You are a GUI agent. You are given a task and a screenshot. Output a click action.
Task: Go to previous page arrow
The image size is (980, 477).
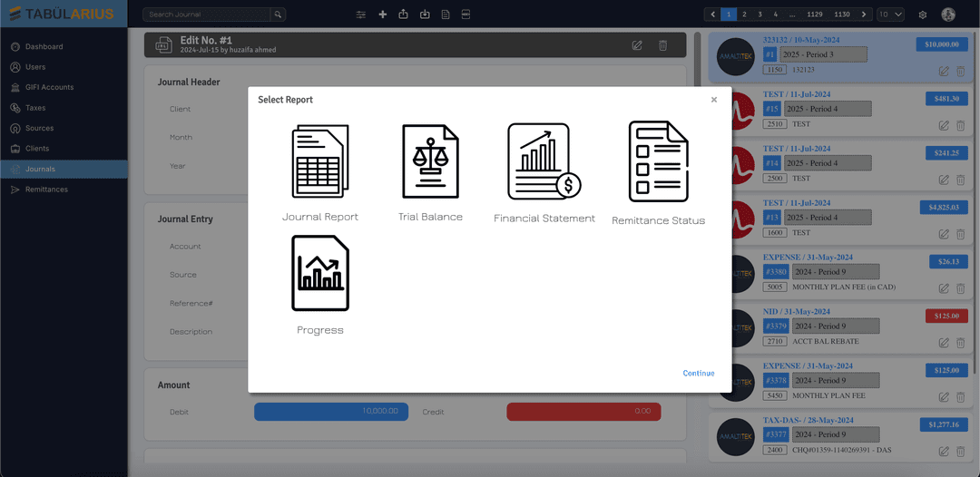(712, 15)
